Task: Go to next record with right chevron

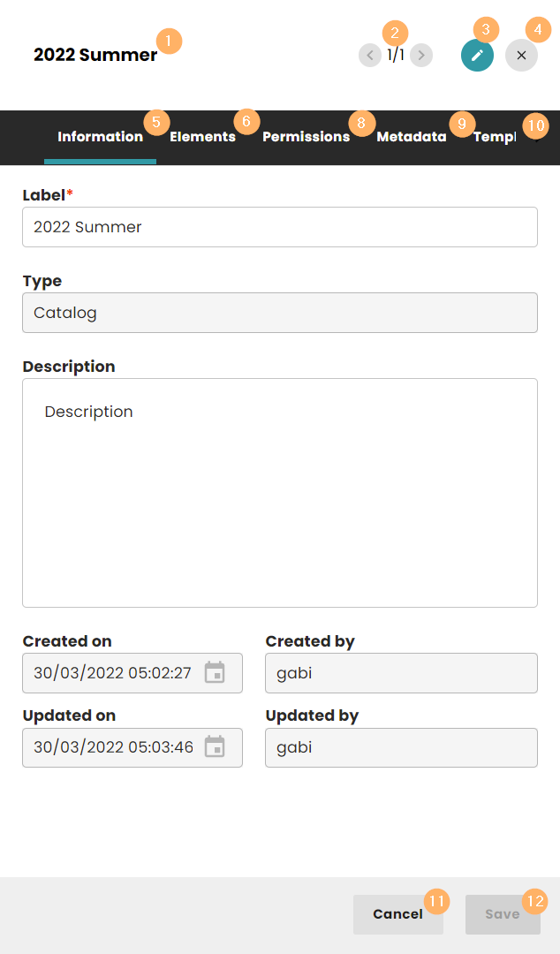Action: pos(422,56)
